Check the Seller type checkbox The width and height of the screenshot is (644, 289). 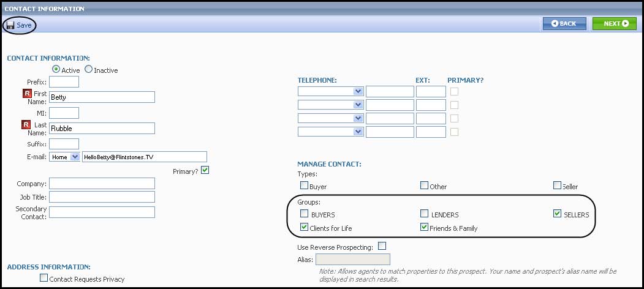557,185
